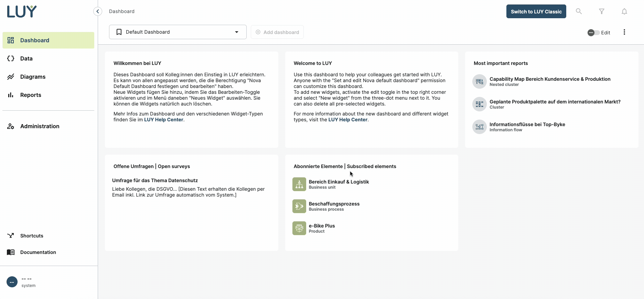Open LUY Help Center link in English widget
The image size is (644, 299).
click(x=348, y=120)
